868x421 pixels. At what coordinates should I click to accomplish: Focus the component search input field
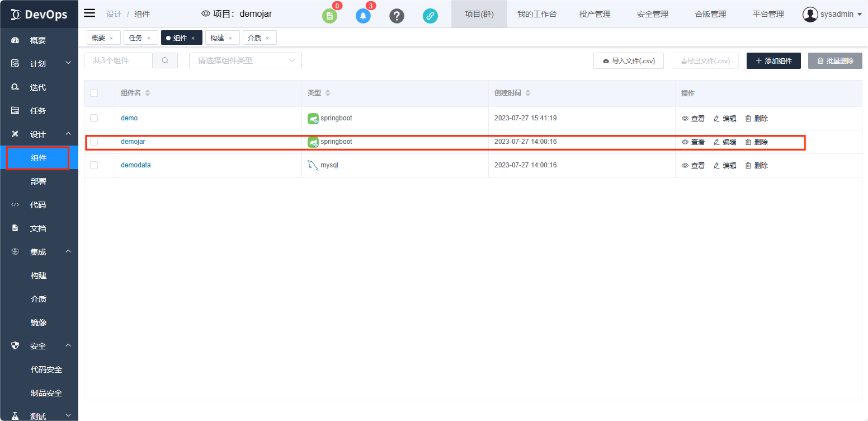[118, 60]
